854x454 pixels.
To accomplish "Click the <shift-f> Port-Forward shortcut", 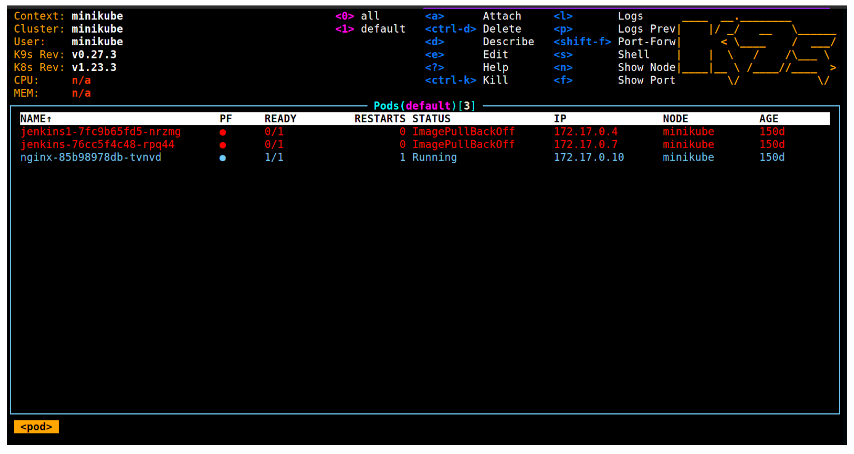I will click(614, 42).
